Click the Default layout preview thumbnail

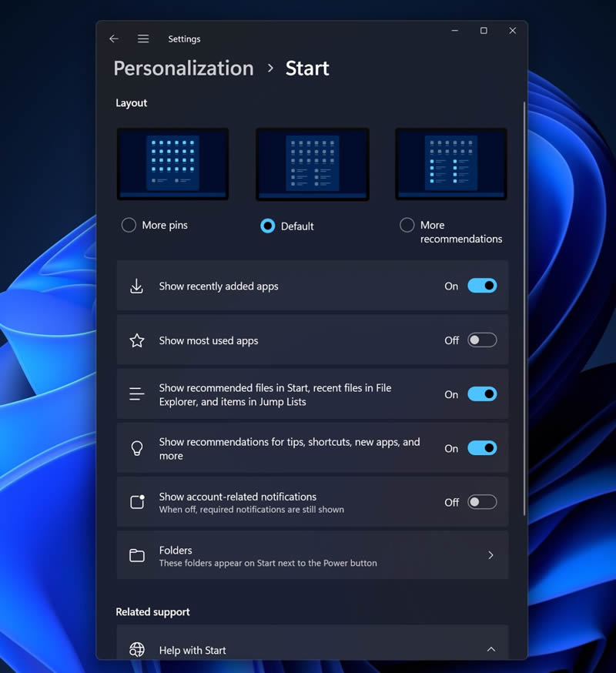312,164
